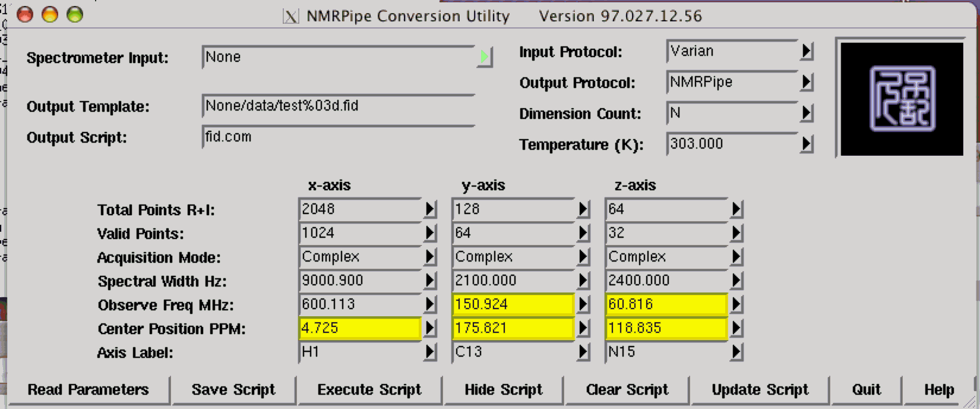The height and width of the screenshot is (409, 980).
Task: Click the Execute Script button
Action: pos(369,390)
